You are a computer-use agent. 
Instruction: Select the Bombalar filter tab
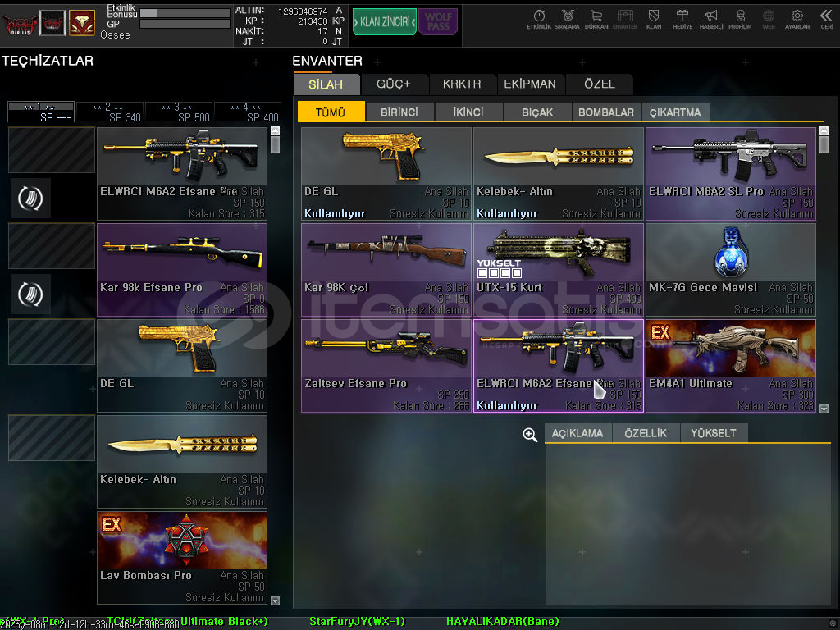pyautogui.click(x=606, y=112)
